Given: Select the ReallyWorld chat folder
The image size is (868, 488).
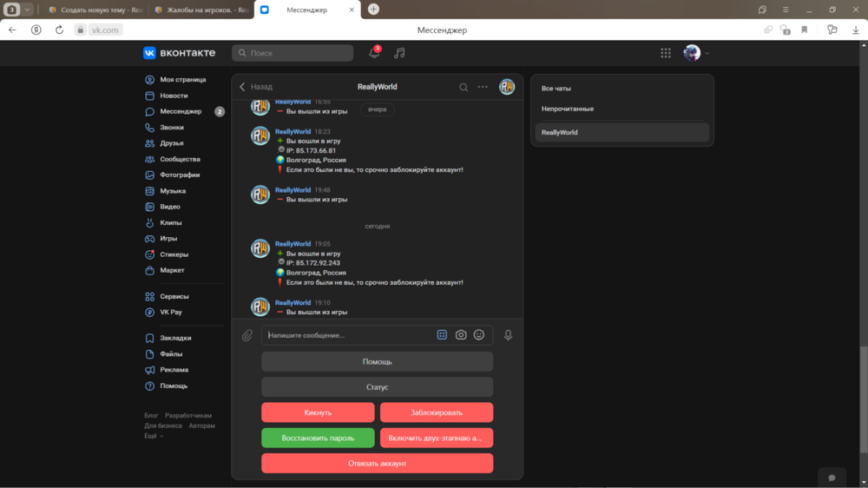Looking at the screenshot, I should pos(621,132).
